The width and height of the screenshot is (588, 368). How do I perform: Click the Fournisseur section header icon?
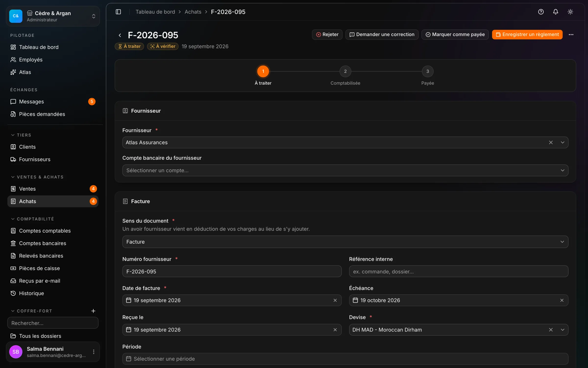click(x=125, y=111)
